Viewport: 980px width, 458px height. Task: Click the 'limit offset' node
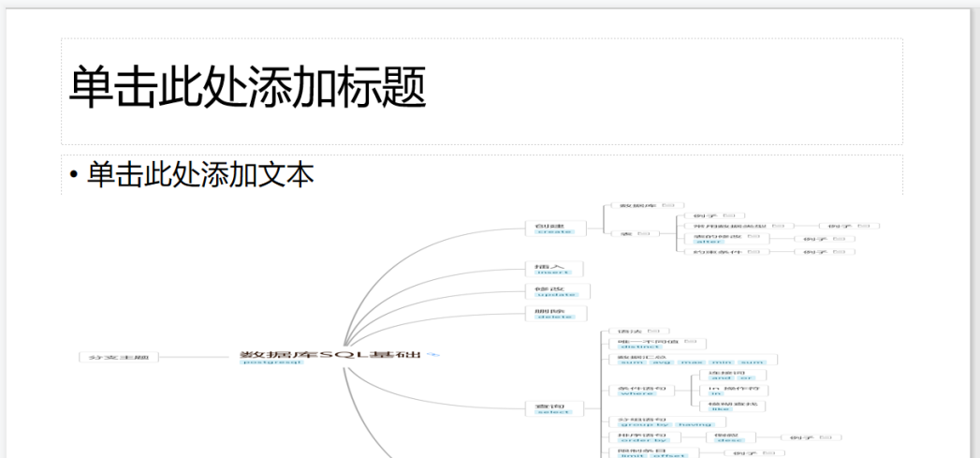click(653, 453)
